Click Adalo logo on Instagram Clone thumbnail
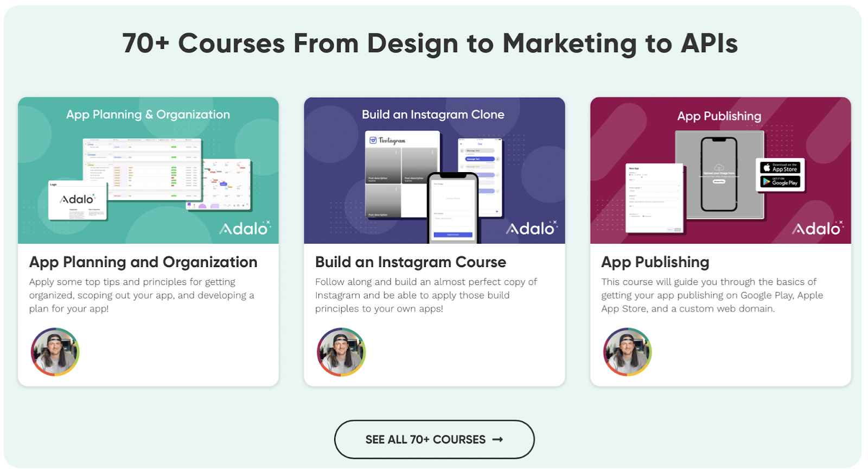The height and width of the screenshot is (475, 868). coord(531,229)
